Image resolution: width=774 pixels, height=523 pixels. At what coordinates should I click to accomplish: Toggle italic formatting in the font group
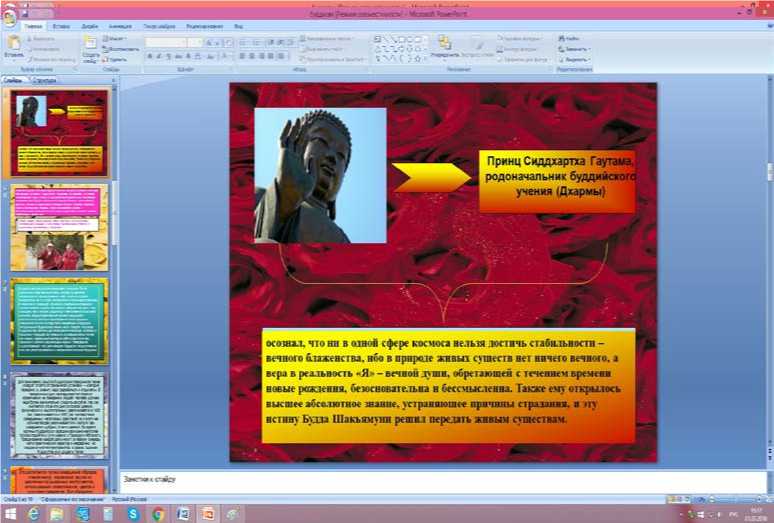click(158, 56)
